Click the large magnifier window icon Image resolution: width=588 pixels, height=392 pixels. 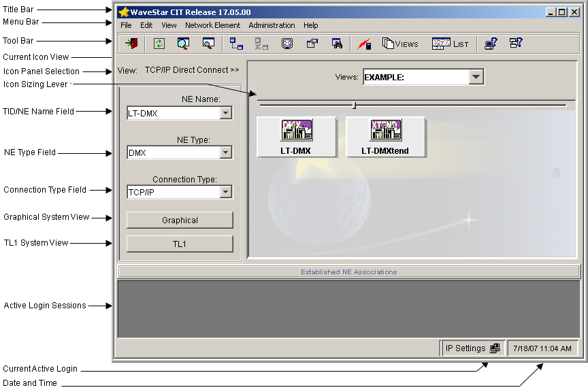coord(183,44)
